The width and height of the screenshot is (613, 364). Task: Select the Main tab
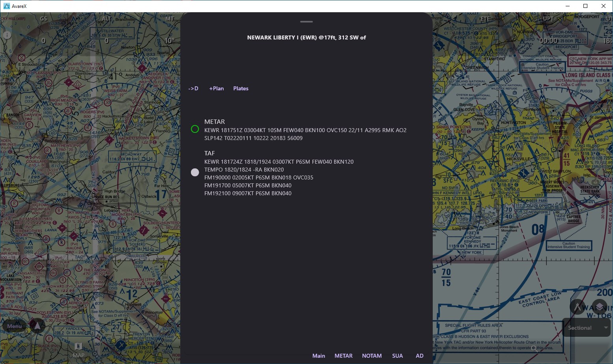318,356
